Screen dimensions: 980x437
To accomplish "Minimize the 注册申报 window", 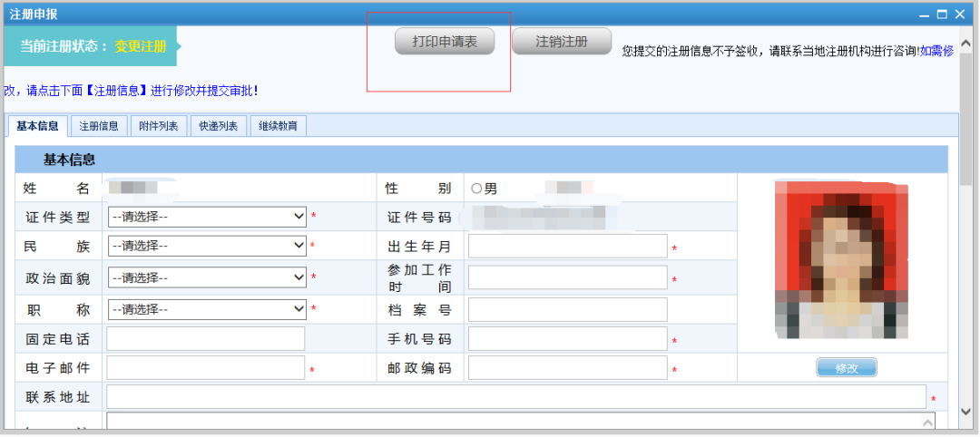I will [923, 15].
